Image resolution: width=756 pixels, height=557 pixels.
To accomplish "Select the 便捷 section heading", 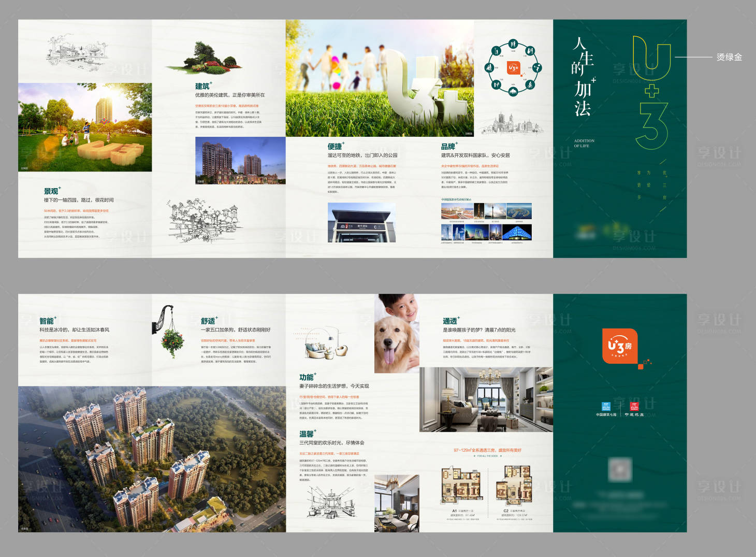I will [335, 147].
